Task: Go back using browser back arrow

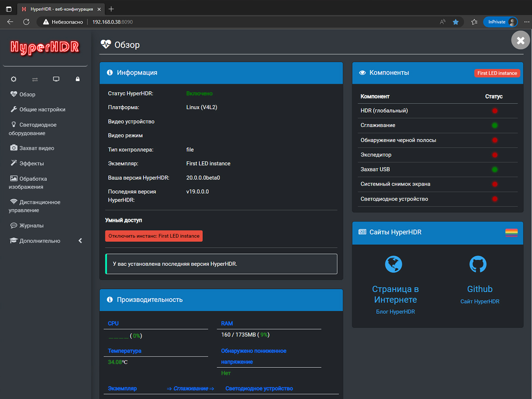Action: tap(10, 22)
